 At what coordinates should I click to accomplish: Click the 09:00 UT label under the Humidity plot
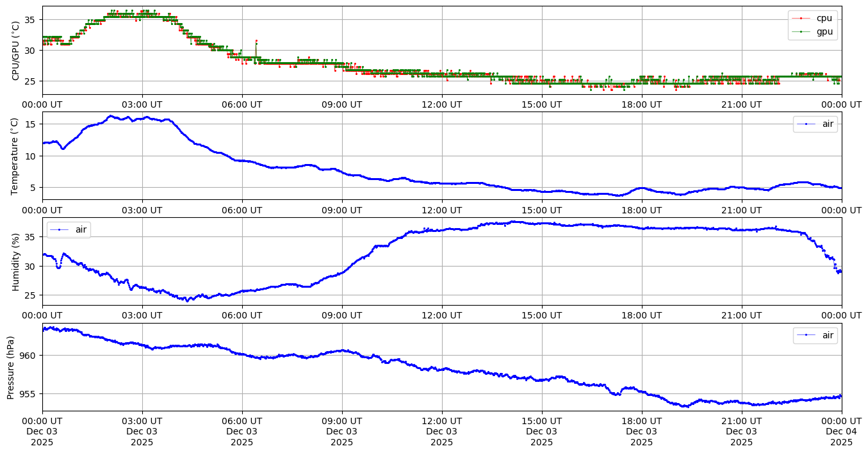(341, 315)
